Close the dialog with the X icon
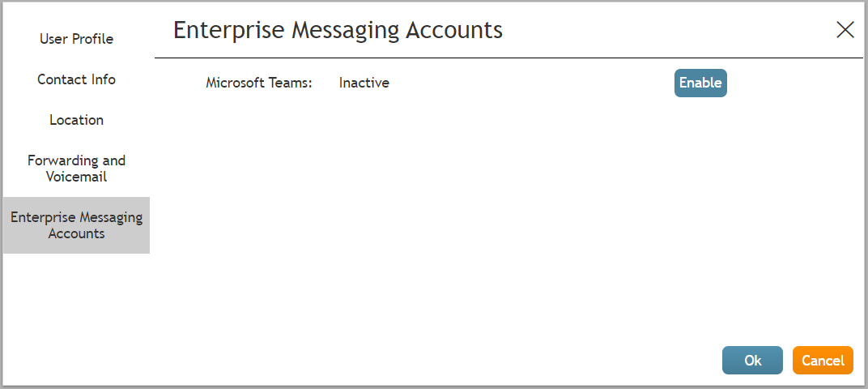 (845, 31)
